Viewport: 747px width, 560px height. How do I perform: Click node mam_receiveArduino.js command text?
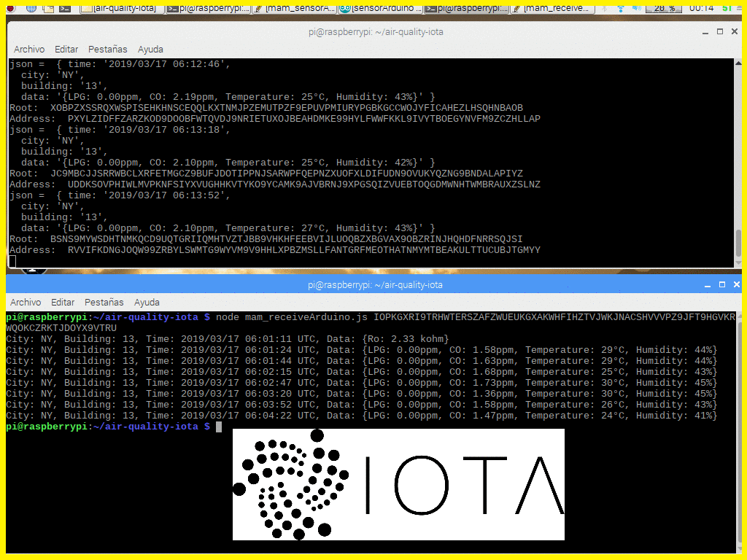tap(292, 317)
